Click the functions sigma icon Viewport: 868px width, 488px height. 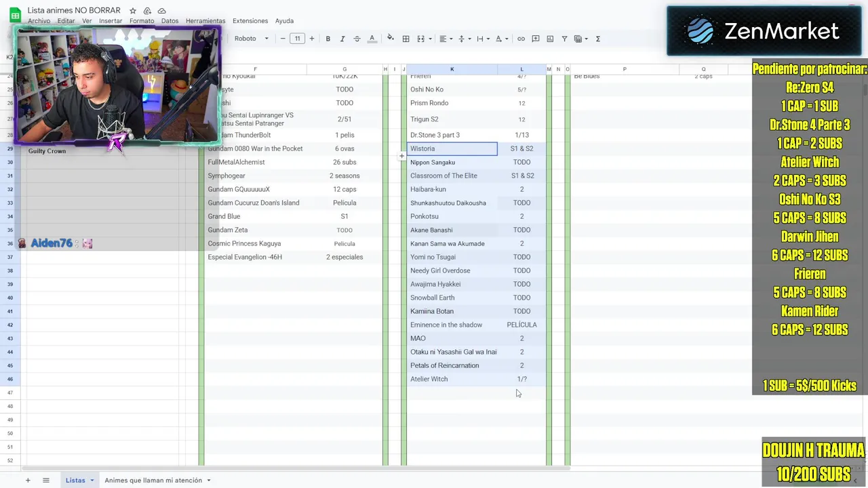pyautogui.click(x=597, y=39)
